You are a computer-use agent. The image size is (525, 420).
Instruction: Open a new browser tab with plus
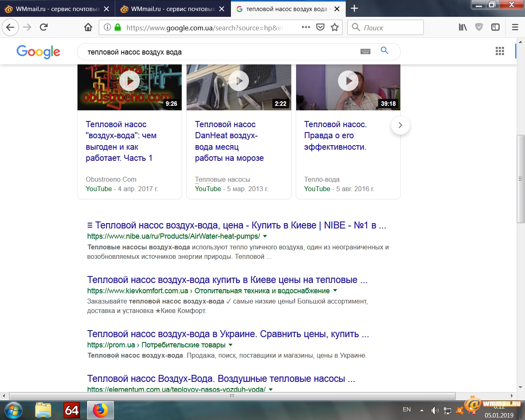coord(354,8)
